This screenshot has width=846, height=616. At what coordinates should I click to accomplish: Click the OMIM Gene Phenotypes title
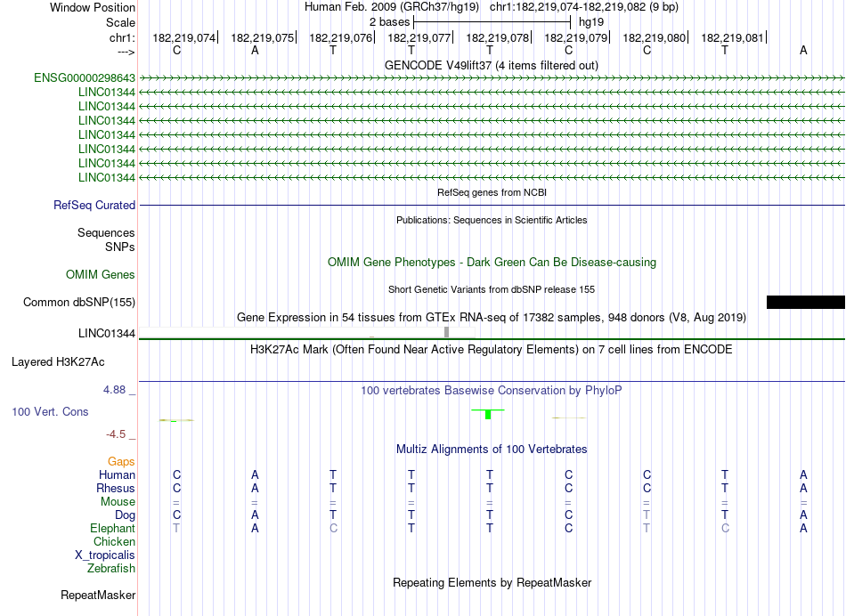(x=492, y=262)
